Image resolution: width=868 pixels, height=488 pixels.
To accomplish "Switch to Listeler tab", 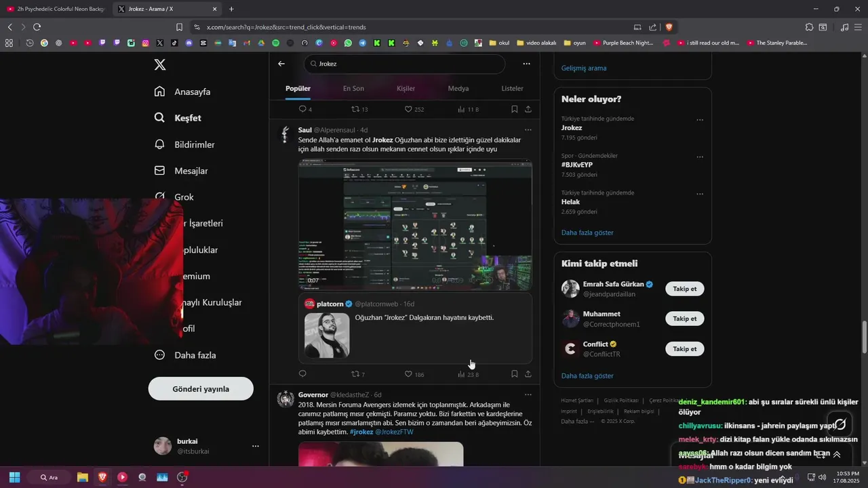I will coord(512,88).
